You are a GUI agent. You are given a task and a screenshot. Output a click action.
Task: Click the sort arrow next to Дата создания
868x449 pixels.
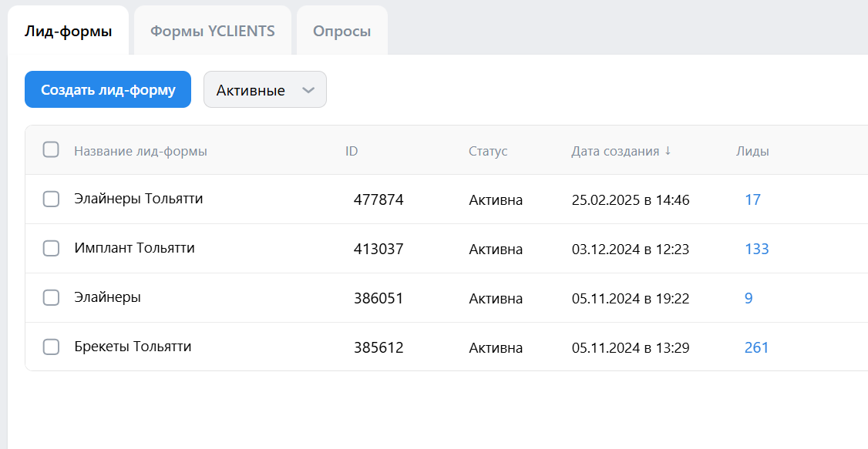click(668, 151)
